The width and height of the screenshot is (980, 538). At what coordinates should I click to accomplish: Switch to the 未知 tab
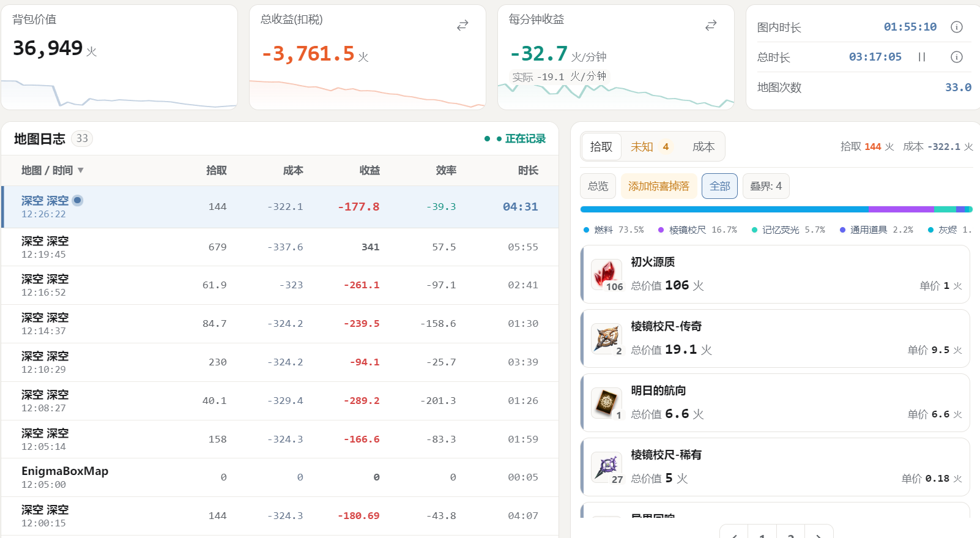[650, 147]
